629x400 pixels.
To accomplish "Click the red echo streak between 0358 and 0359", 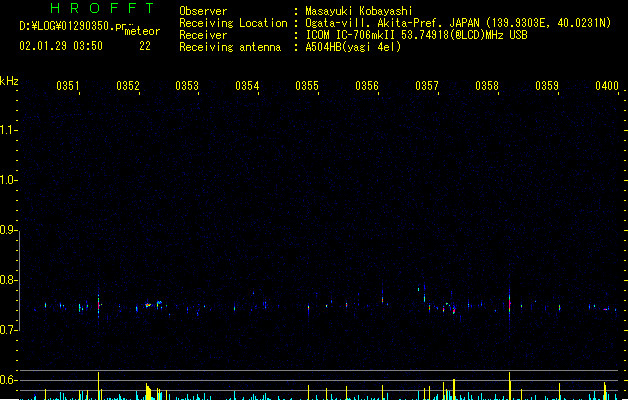I will 509,303.
